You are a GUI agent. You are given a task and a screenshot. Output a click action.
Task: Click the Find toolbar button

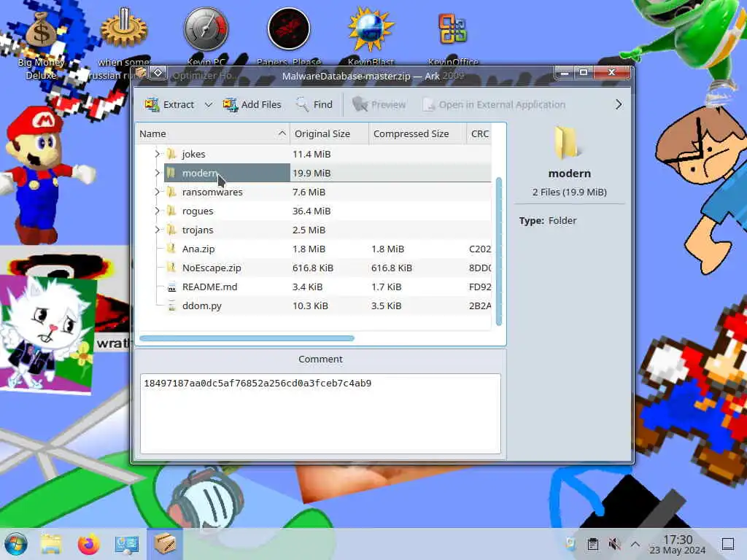click(x=314, y=104)
